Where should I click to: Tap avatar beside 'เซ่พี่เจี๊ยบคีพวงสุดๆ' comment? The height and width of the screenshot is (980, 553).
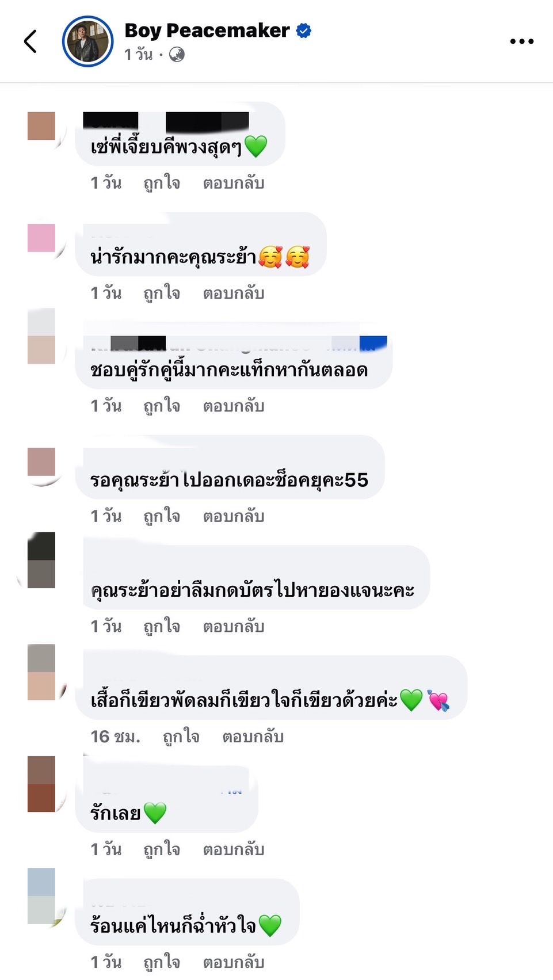click(x=41, y=126)
